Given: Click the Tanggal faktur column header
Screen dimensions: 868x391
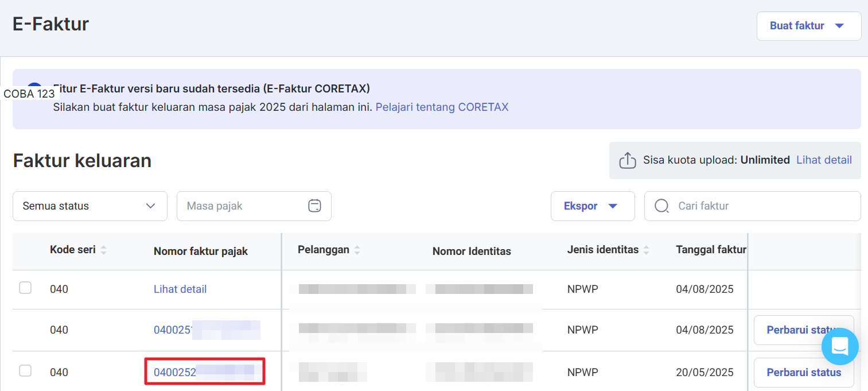Looking at the screenshot, I should point(711,250).
